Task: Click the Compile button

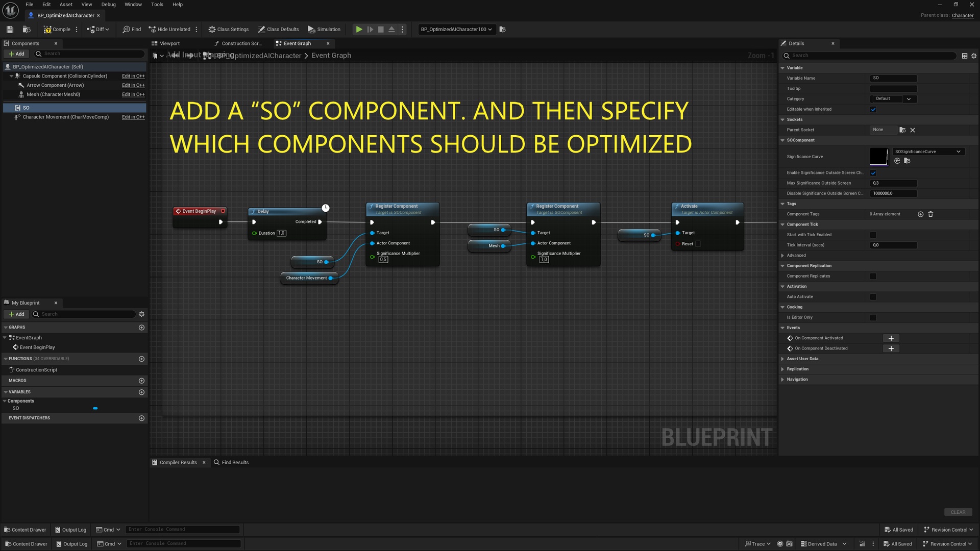Action: click(x=57, y=30)
